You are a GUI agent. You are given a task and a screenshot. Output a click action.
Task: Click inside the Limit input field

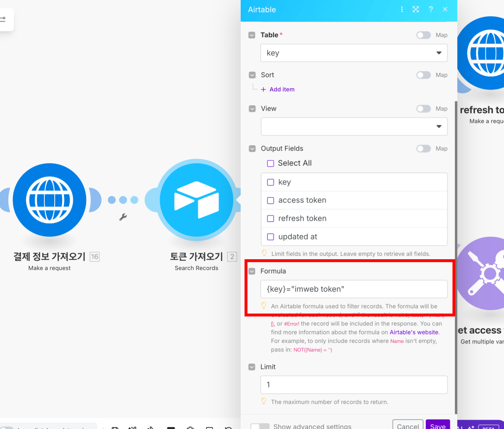pyautogui.click(x=353, y=385)
